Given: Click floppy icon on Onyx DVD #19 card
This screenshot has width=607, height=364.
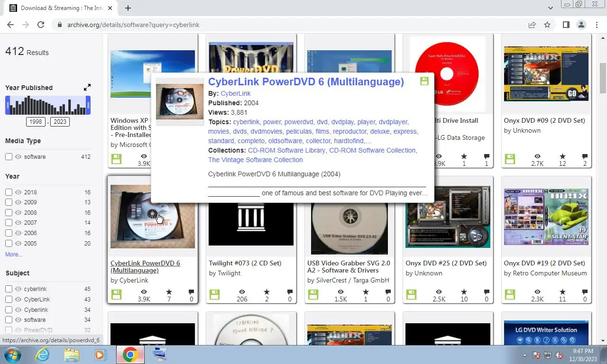Looking at the screenshot, I should (x=510, y=295).
